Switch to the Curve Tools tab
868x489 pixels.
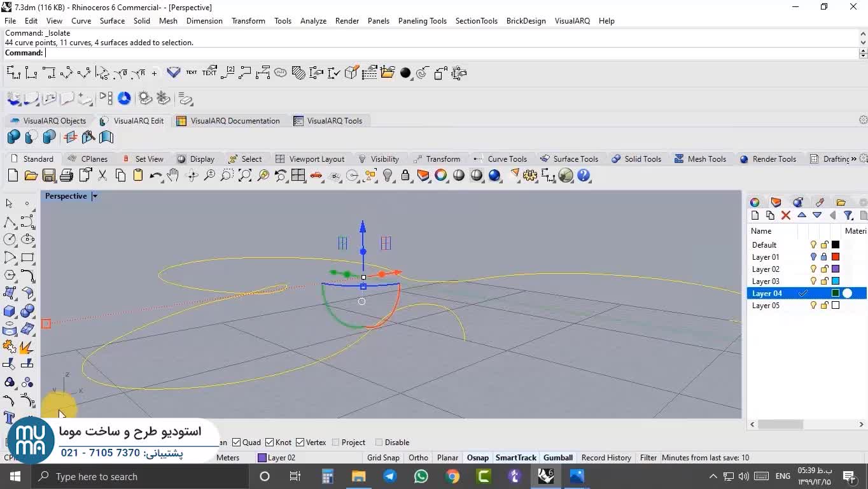[x=507, y=159]
